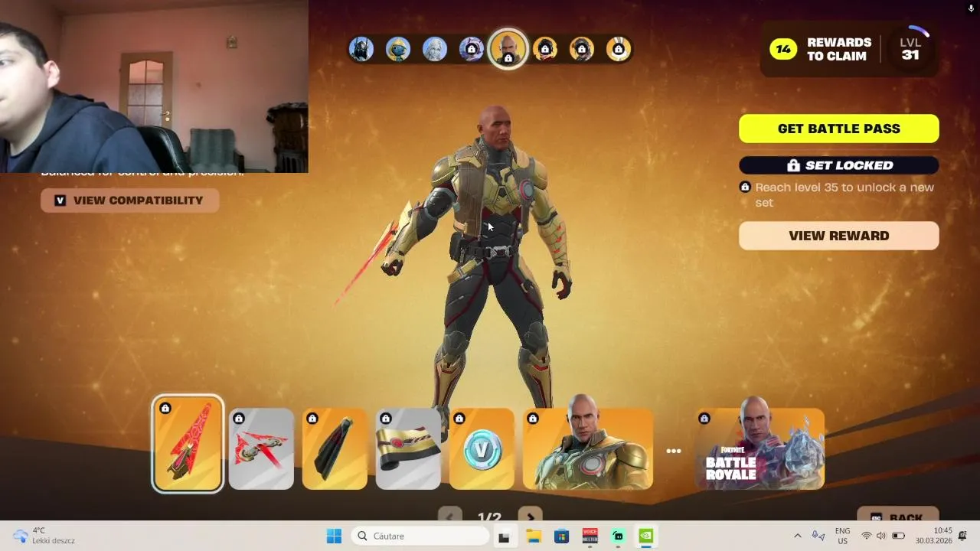Open Microsoft Store from the taskbar

click(561, 536)
